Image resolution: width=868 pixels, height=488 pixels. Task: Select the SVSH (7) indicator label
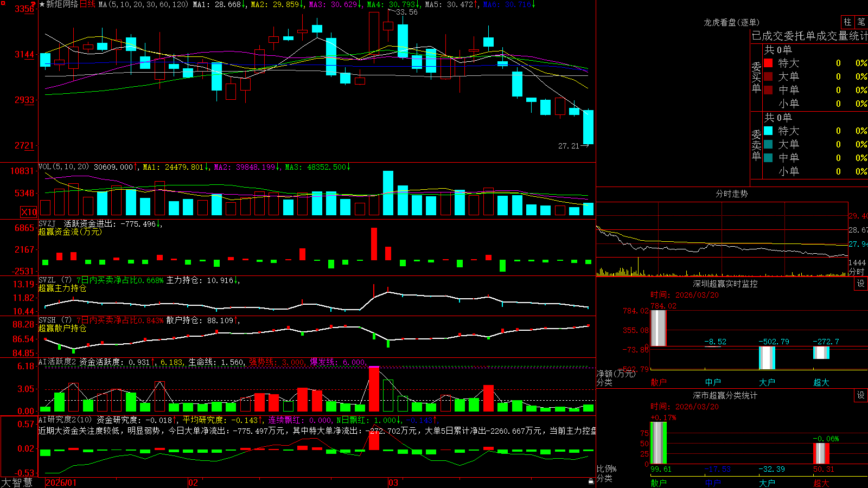click(55, 320)
